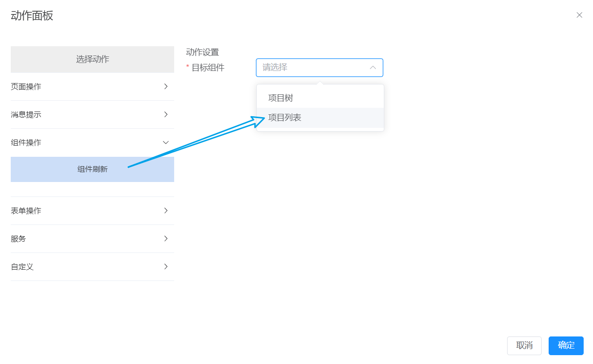Confirm with the 确定 button

566,346
